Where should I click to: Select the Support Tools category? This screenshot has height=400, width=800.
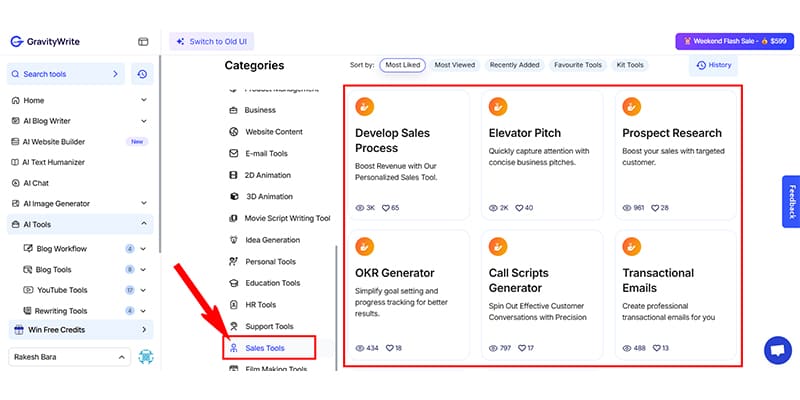pos(269,326)
